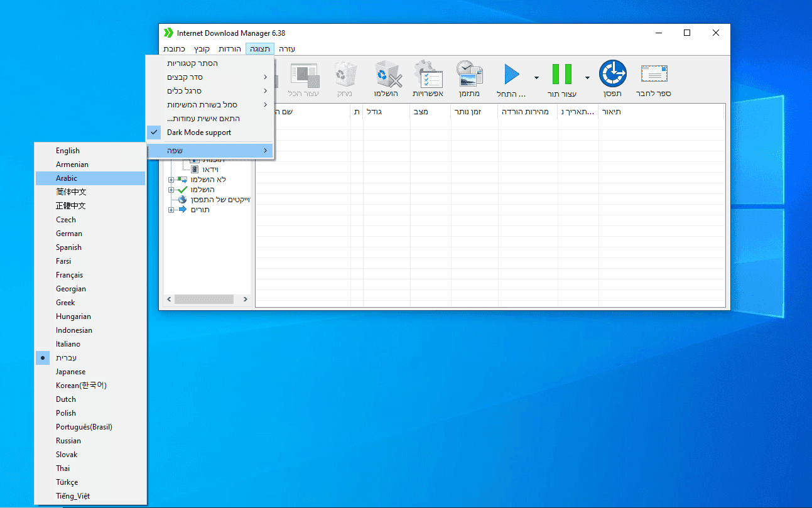
Task: Open the כתובת menu
Action: [x=174, y=49]
